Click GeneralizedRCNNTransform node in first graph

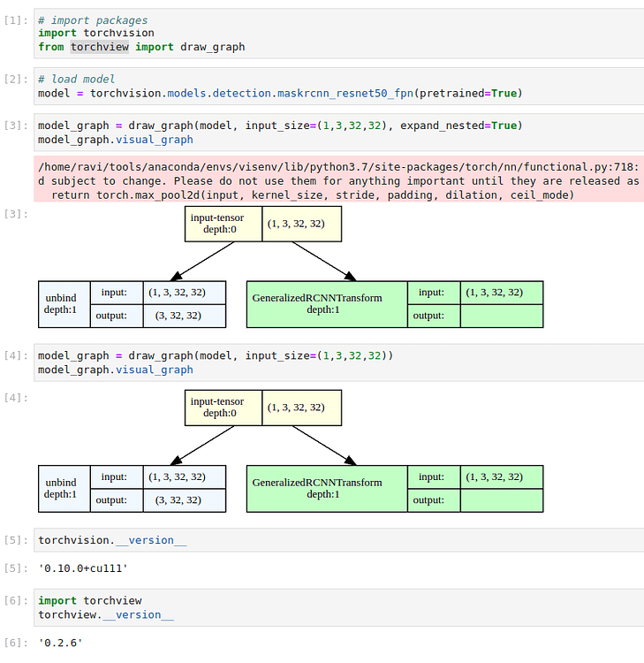click(317, 304)
